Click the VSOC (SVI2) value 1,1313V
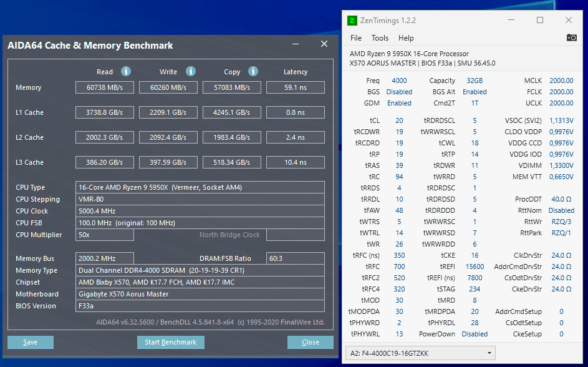This screenshot has height=367, width=588. click(x=561, y=120)
